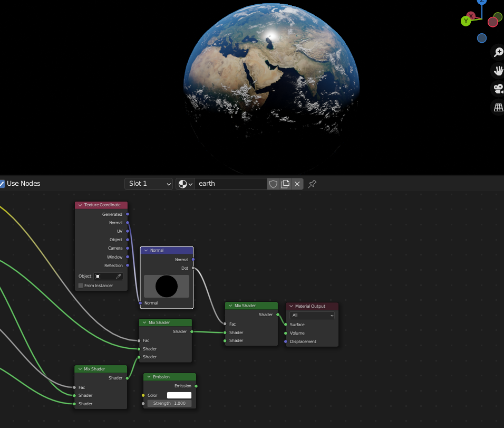Viewport: 504px width, 428px height.
Task: Collapse the Mix Shader node next to Material Output
Action: coord(230,306)
